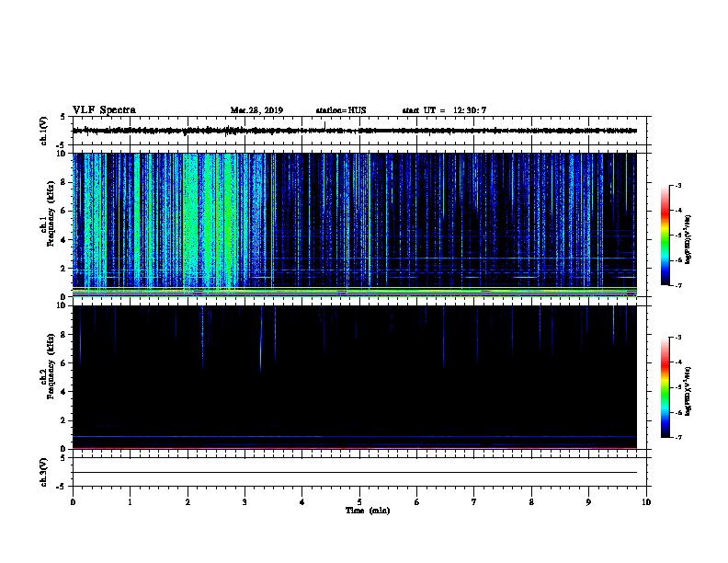
Task: Click the "7" tick on the Time axis
Action: (474, 501)
